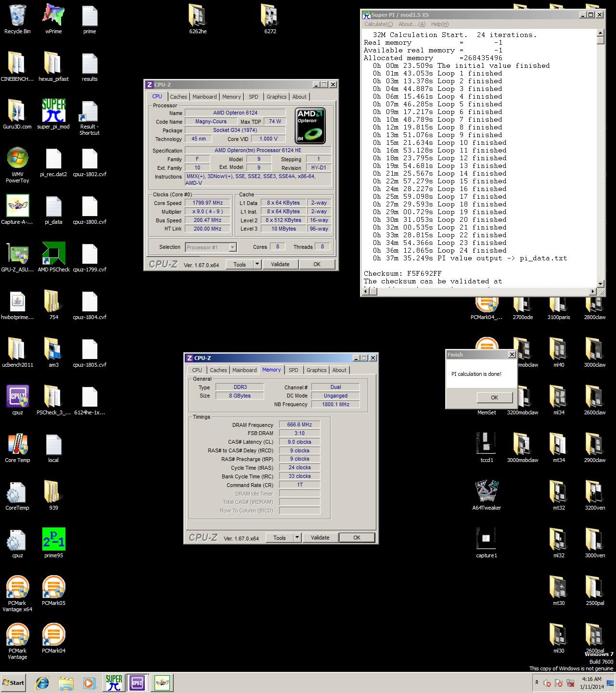The image size is (616, 693).
Task: Open the pi_data file icon
Action: pos(53,209)
